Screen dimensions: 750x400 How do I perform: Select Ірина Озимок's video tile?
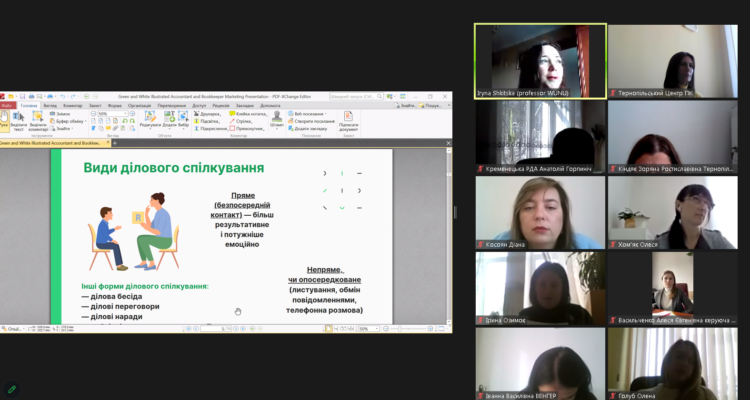(540, 289)
